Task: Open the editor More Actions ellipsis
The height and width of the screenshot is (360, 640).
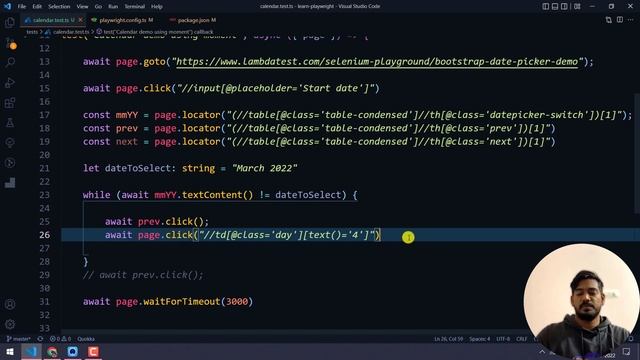Action: [631, 20]
